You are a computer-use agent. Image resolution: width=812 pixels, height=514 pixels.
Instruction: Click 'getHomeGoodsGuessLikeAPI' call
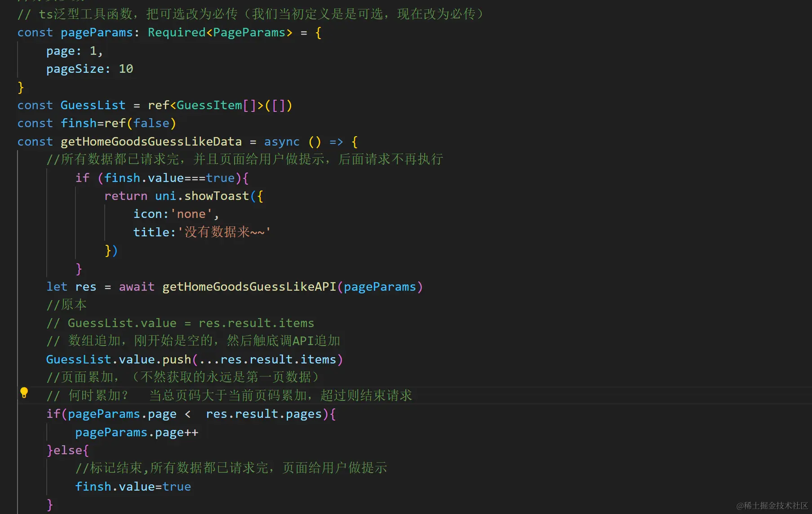(249, 287)
